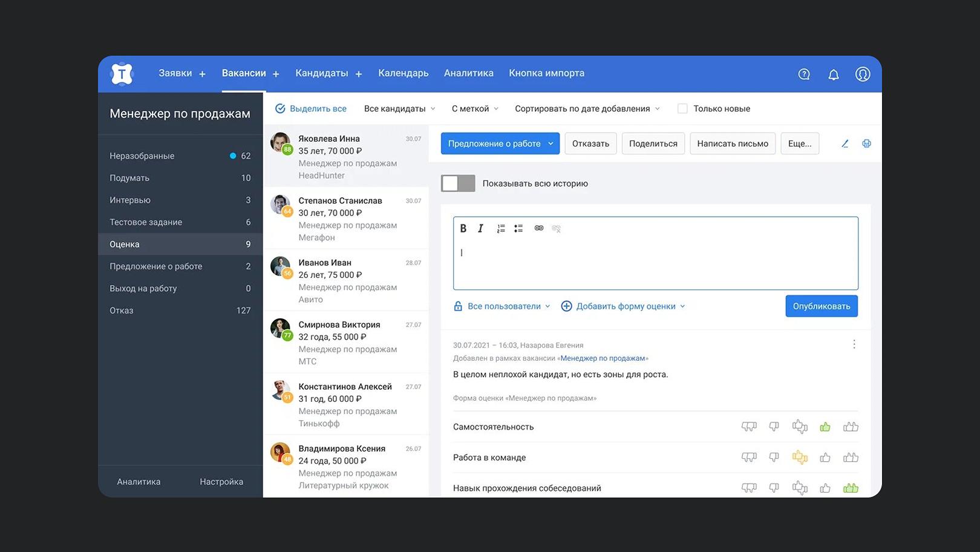
Task: Click the Bold formatting icon
Action: (463, 228)
